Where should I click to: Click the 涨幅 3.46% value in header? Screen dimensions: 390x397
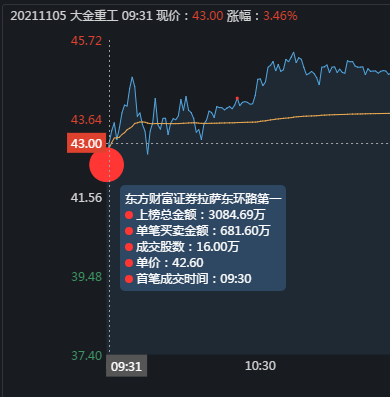[262, 16]
